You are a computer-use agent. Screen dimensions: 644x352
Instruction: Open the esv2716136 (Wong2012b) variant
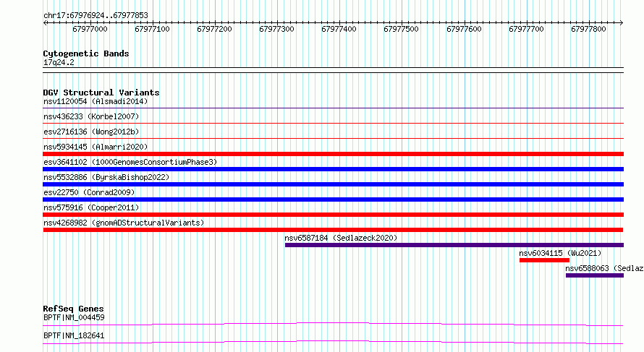coord(91,132)
